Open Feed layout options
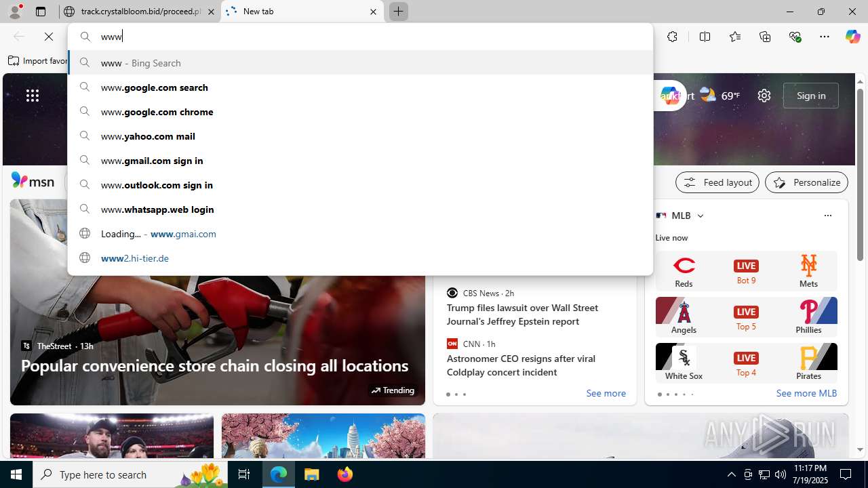868x488 pixels. tap(717, 182)
